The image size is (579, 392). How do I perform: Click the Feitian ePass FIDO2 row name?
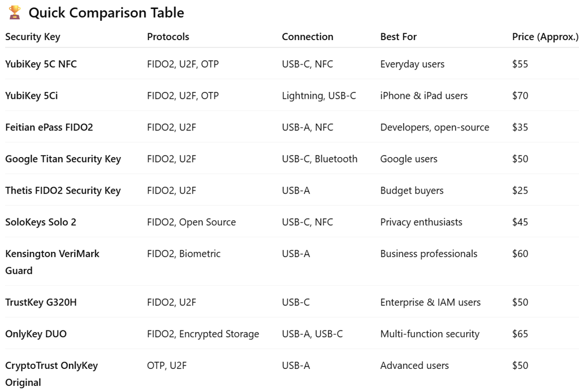(x=49, y=127)
